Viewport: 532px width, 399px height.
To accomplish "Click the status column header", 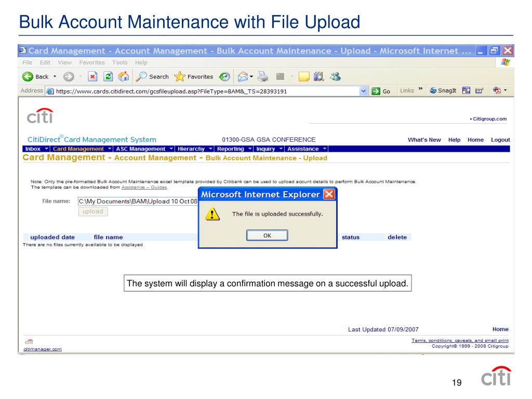I will coord(351,237).
